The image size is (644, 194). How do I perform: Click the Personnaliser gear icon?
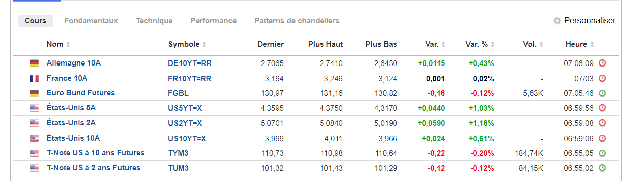click(557, 21)
